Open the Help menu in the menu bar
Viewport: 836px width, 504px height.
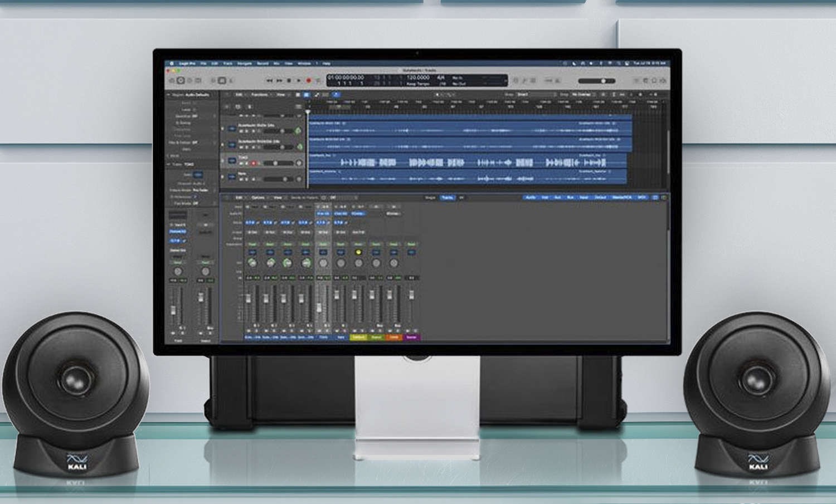326,63
